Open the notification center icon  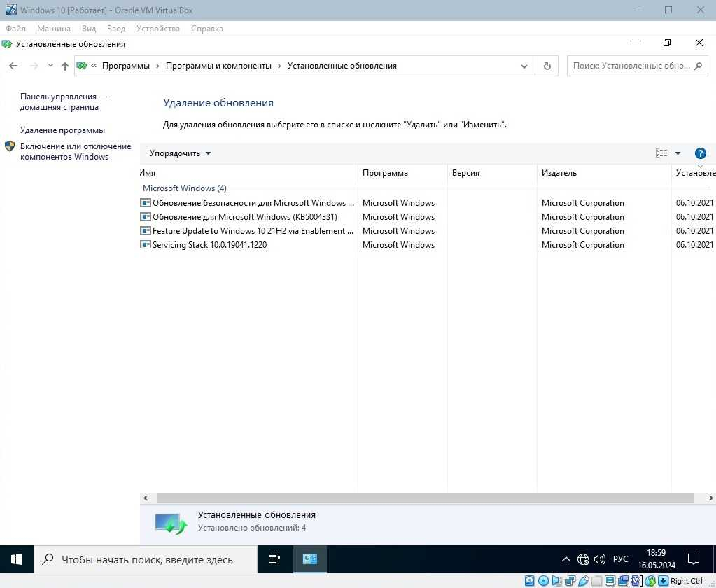[x=694, y=559]
